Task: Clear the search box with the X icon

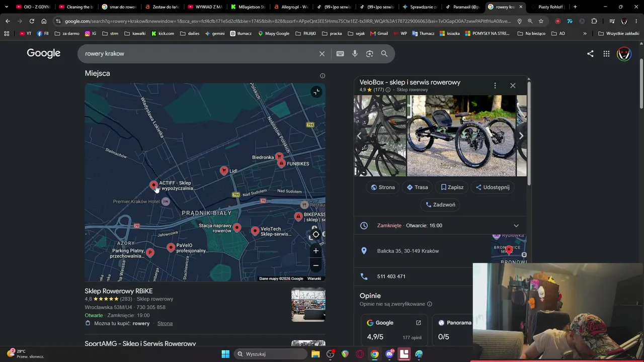Action: 322,54
